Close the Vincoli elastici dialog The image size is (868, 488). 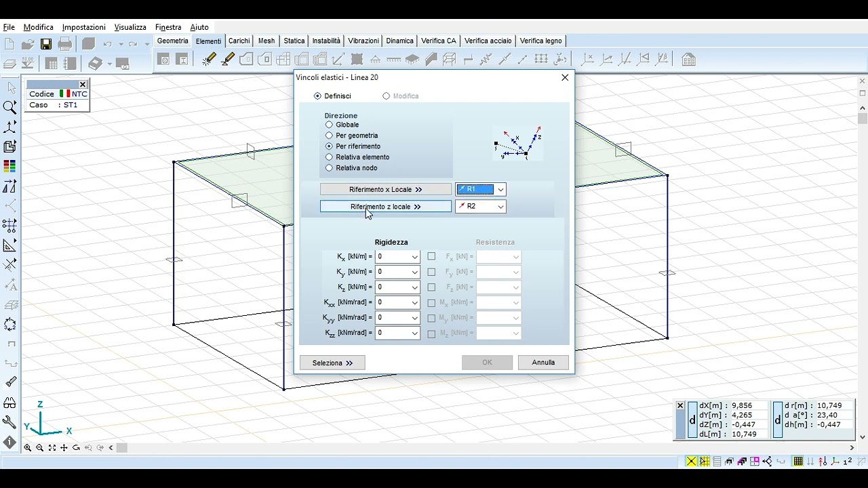tap(565, 78)
